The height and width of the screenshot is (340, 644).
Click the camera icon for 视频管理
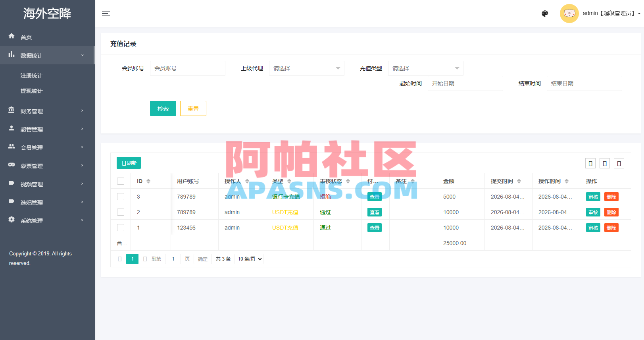click(x=12, y=183)
